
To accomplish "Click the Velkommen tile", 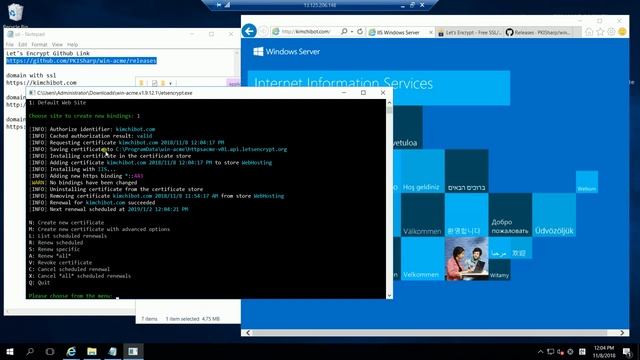I will pyautogui.click(x=422, y=259).
